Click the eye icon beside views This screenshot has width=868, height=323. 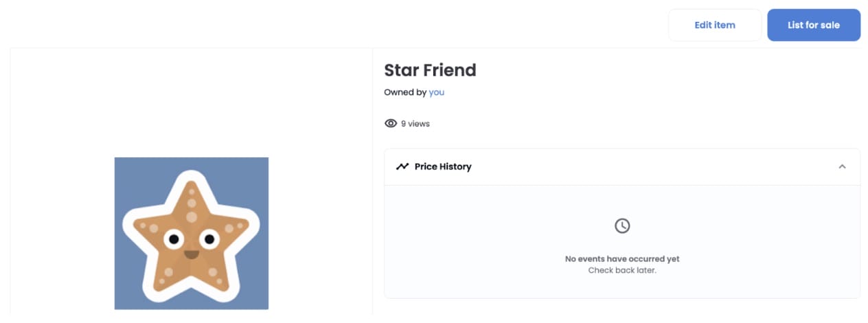tap(391, 124)
